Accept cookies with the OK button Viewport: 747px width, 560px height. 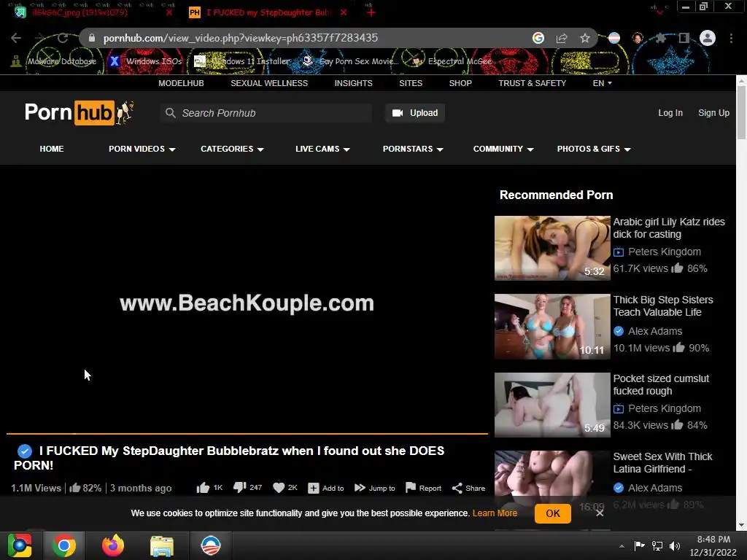tap(553, 513)
